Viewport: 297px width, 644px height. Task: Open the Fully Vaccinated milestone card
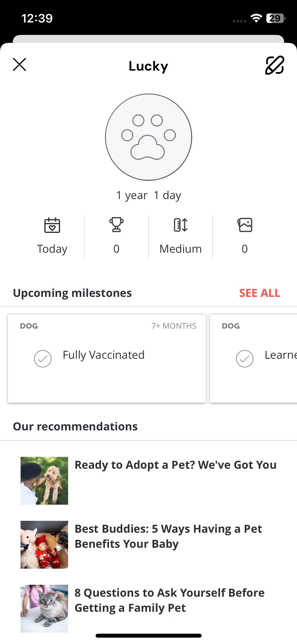(x=107, y=358)
